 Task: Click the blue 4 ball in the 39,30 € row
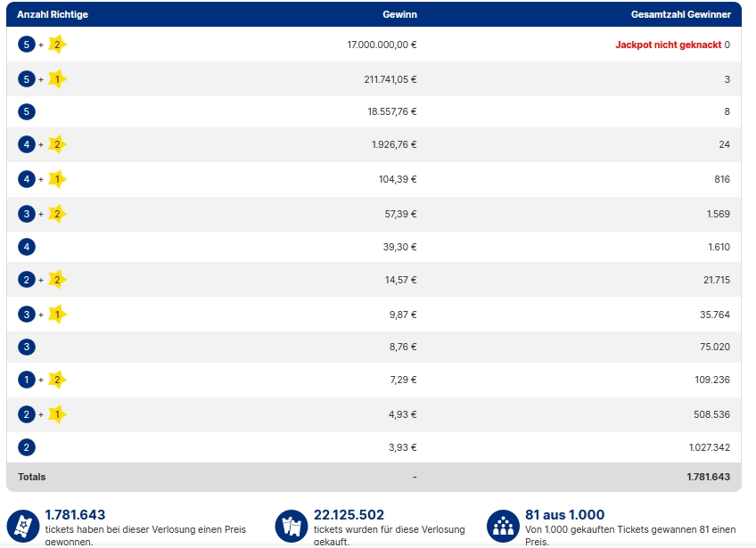(x=27, y=247)
